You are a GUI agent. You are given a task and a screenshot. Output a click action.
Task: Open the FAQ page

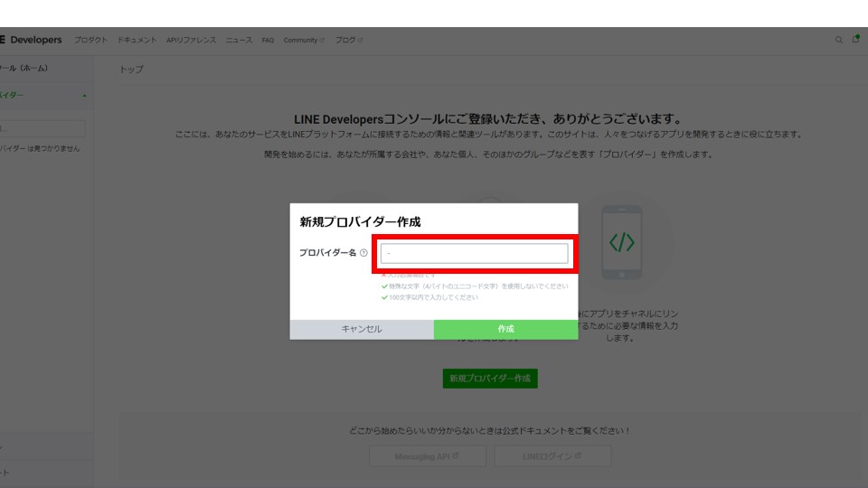pos(268,40)
